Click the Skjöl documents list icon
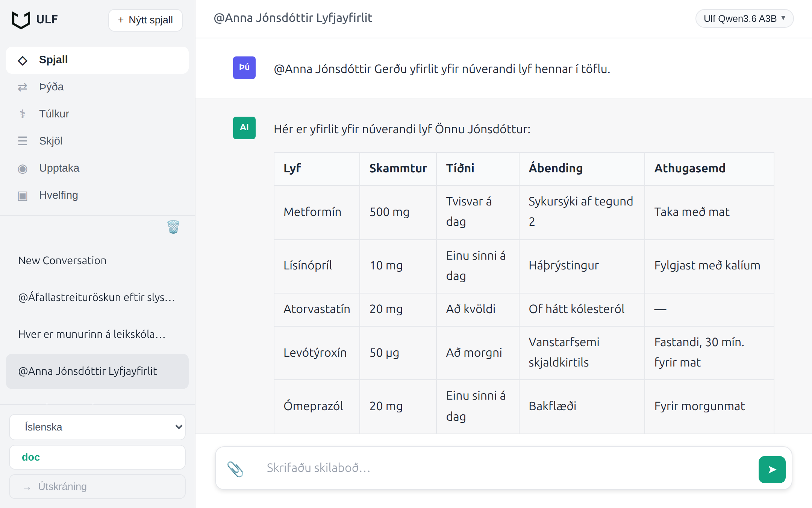Image resolution: width=812 pixels, height=508 pixels. [x=23, y=141]
